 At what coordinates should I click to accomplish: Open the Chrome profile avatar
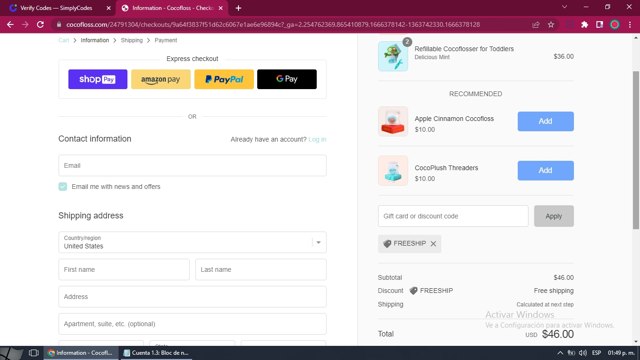[x=615, y=24]
